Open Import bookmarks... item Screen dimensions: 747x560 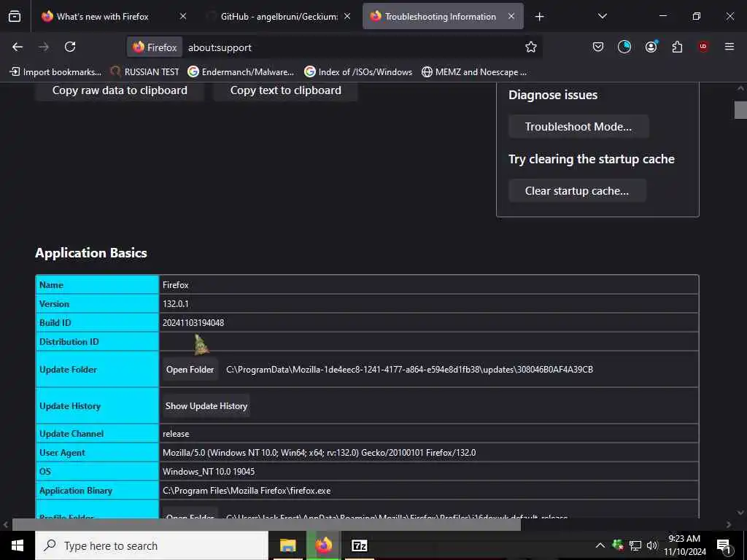point(55,72)
